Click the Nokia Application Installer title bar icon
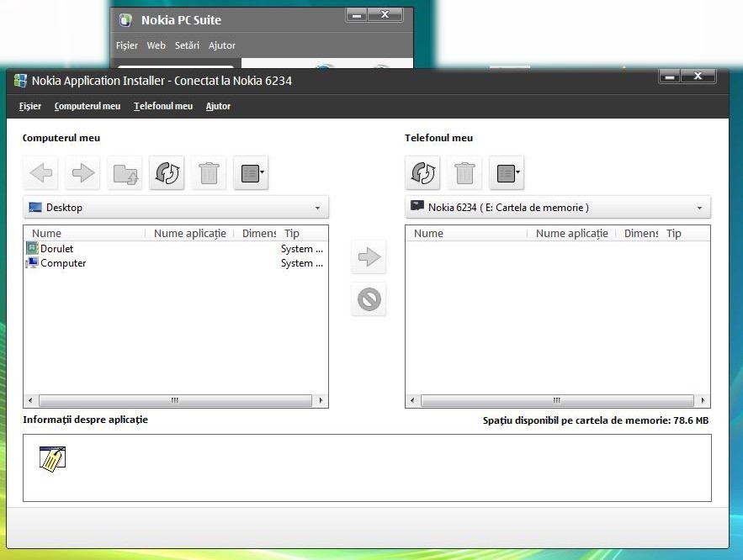 click(x=20, y=81)
